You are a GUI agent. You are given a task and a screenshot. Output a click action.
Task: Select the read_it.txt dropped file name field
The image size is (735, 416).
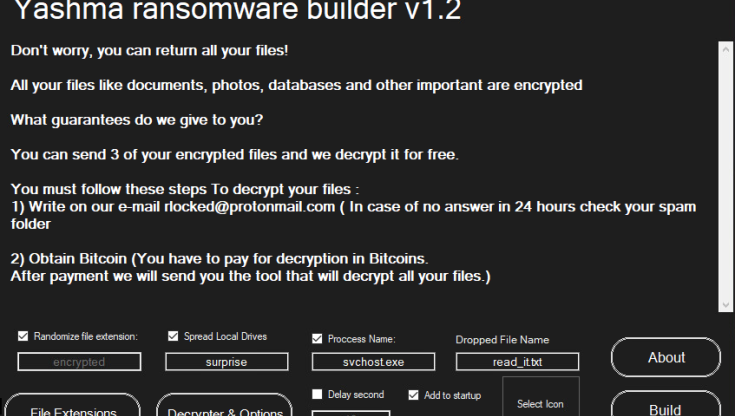[x=517, y=362]
